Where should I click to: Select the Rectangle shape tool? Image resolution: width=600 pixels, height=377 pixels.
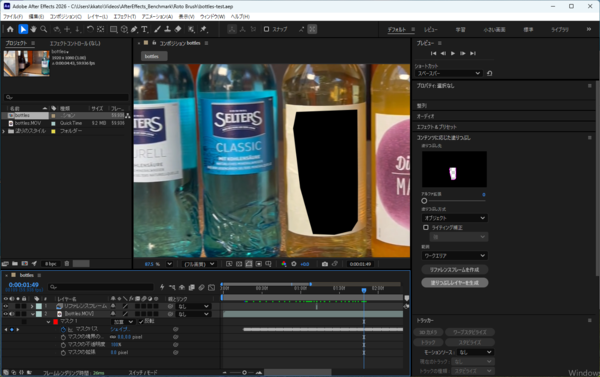point(114,29)
